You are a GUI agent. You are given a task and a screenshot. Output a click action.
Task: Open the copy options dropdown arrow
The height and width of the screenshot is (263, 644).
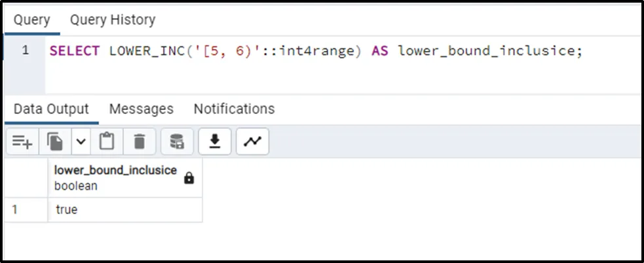click(81, 141)
